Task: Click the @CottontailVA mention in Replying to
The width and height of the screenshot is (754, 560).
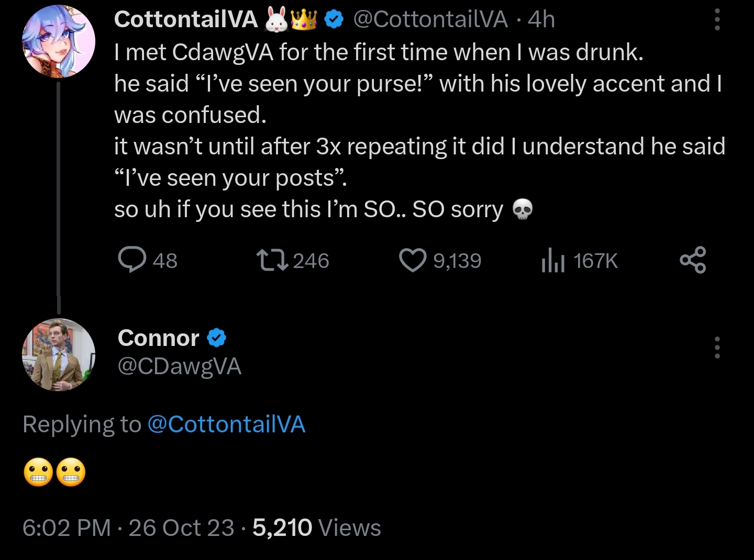Action: coord(226,424)
